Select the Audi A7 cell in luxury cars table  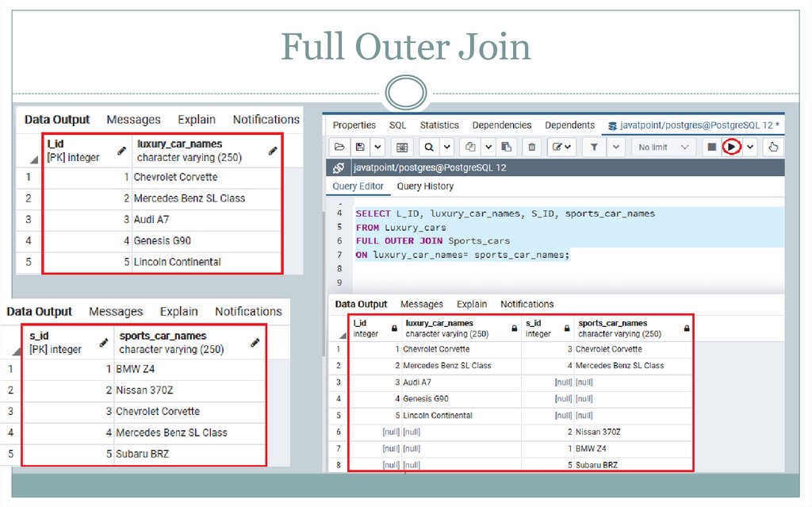[x=206, y=220]
